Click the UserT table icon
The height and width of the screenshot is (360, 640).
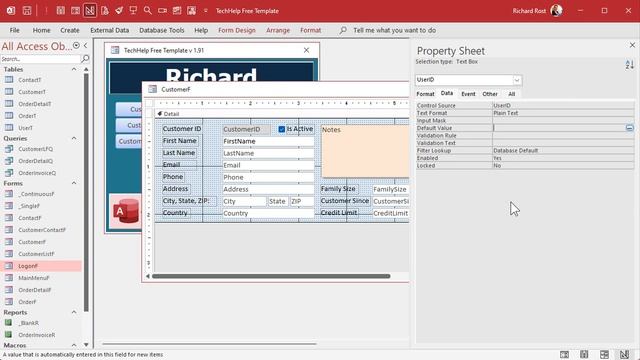click(9, 127)
